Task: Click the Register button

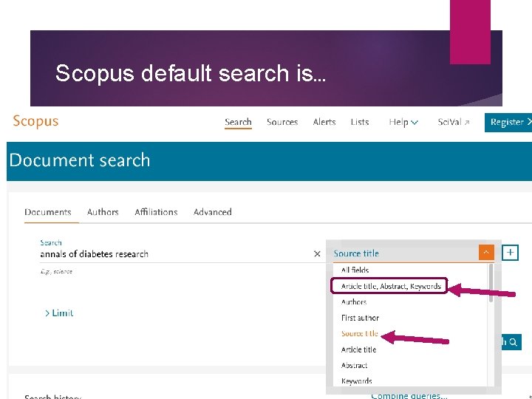Action: click(508, 123)
